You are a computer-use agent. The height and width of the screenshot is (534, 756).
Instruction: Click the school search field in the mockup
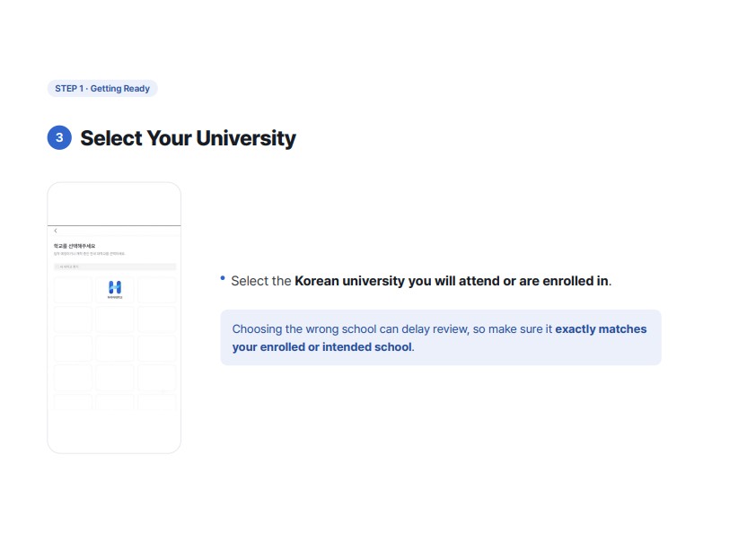point(115,267)
